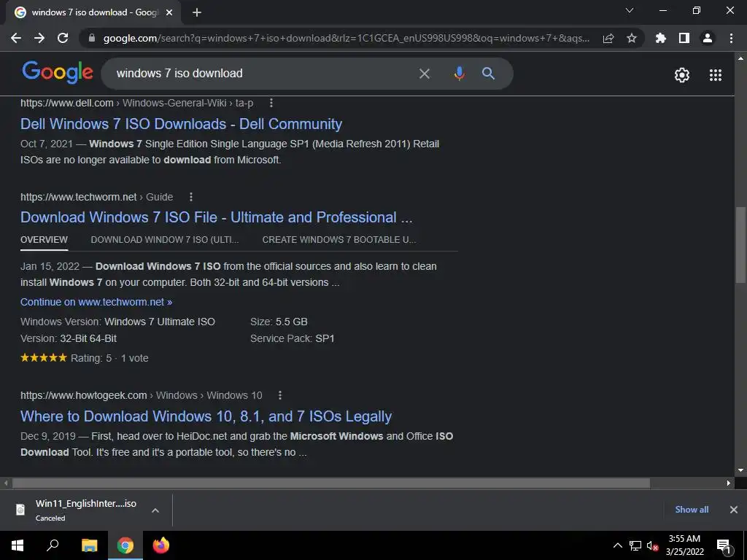
Task: Open Where to Download Windows ISOs Legally
Action: pyautogui.click(x=206, y=416)
